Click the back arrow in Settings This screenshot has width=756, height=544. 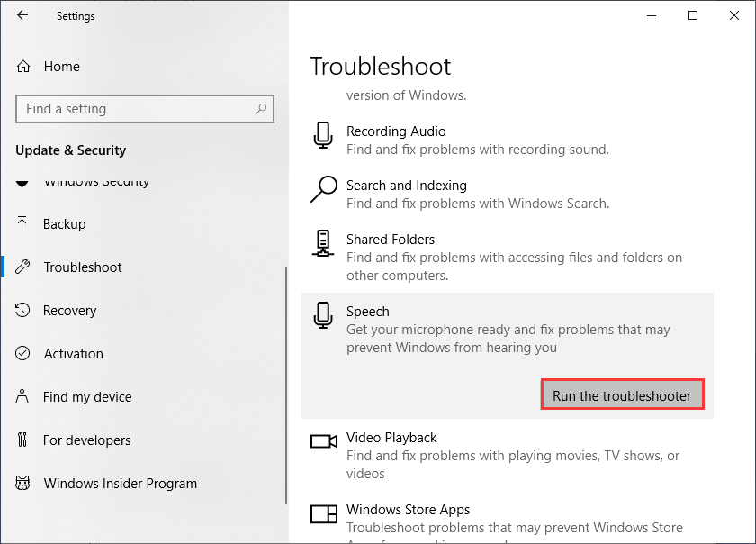click(x=22, y=15)
